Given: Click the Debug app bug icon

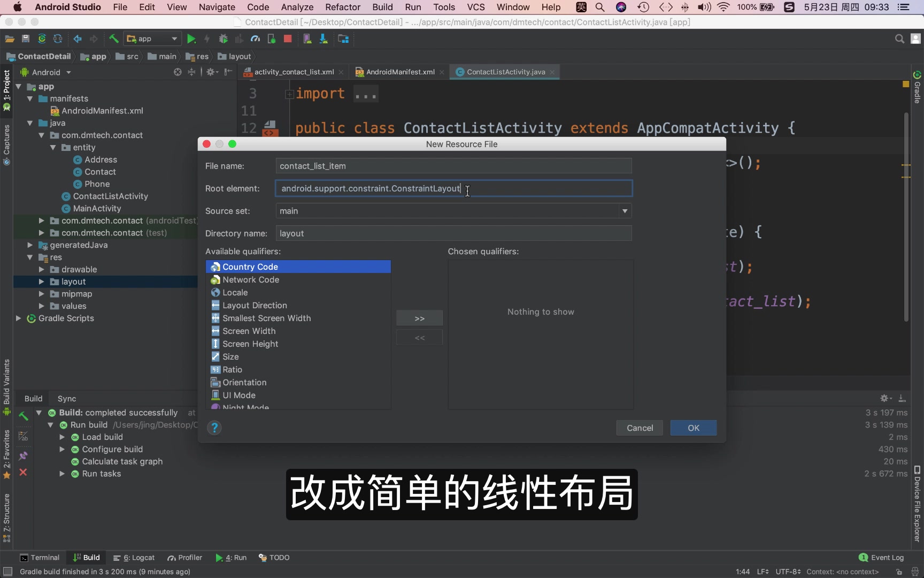Looking at the screenshot, I should coord(223,39).
